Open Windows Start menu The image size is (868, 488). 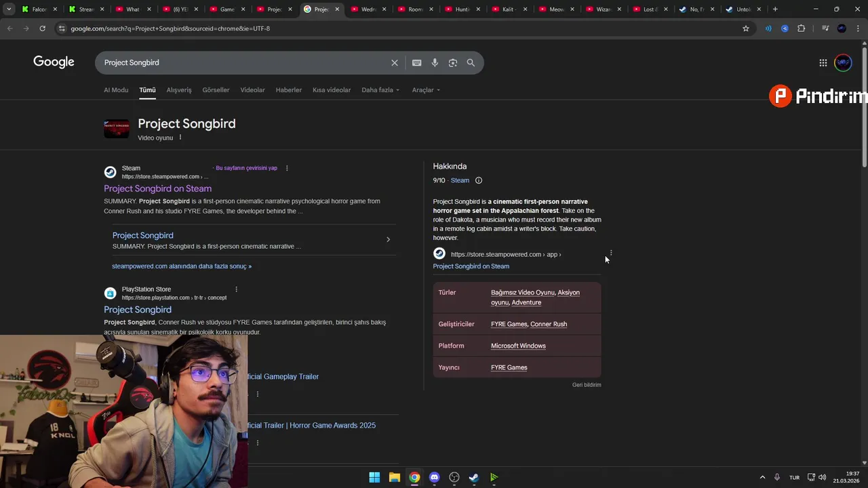[374, 477]
